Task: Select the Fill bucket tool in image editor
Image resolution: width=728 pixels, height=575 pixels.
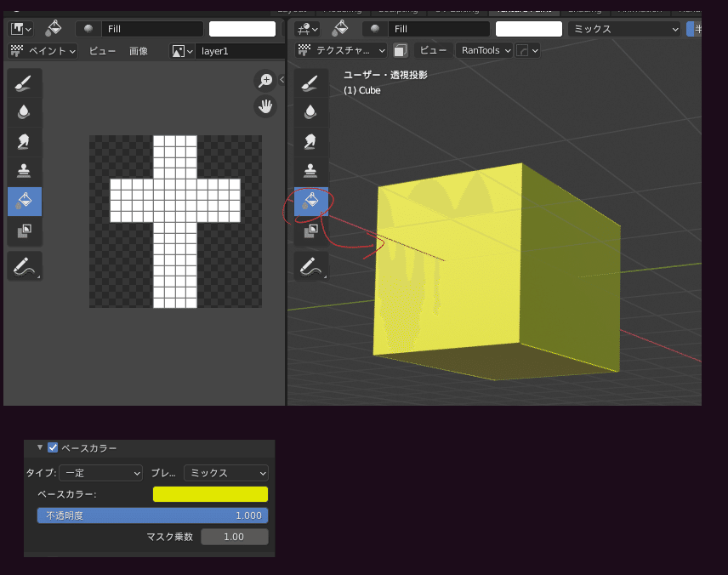Action: pyautogui.click(x=24, y=201)
